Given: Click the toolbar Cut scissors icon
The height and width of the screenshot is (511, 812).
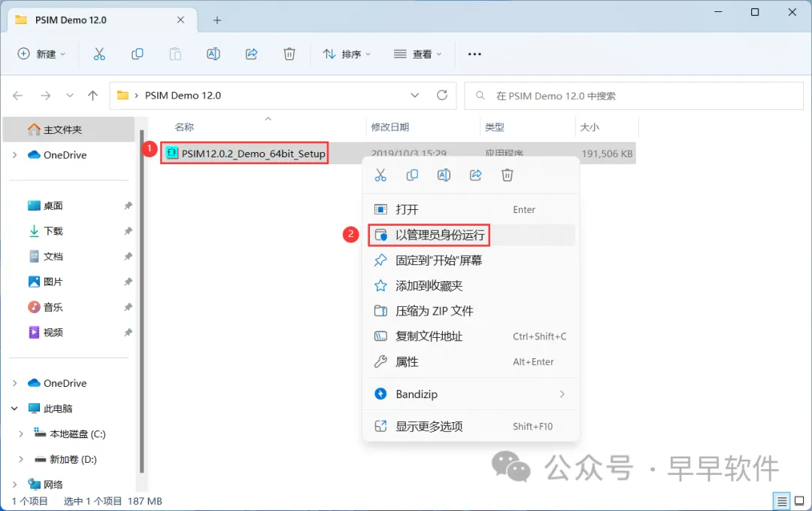Looking at the screenshot, I should [x=99, y=54].
